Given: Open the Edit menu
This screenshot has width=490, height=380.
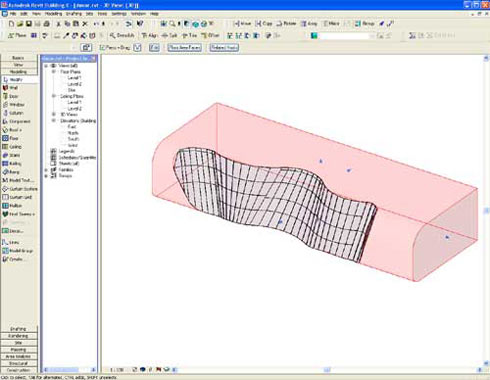Looking at the screenshot, I should (24, 14).
